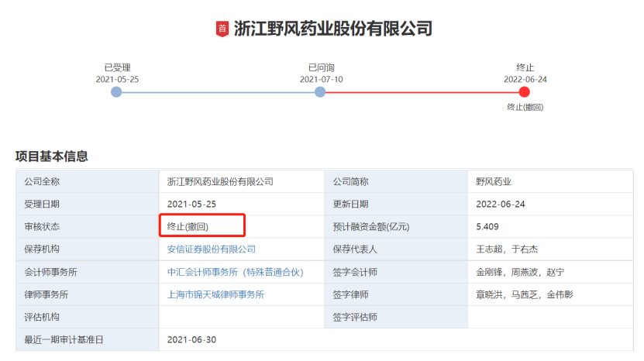Click the 受理日期 value 2021-05-25 in the table
The image size is (644, 361).
point(191,204)
